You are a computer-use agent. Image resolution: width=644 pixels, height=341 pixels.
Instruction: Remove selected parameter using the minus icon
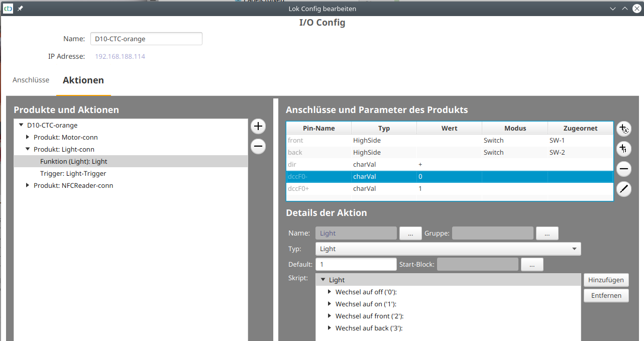point(623,169)
